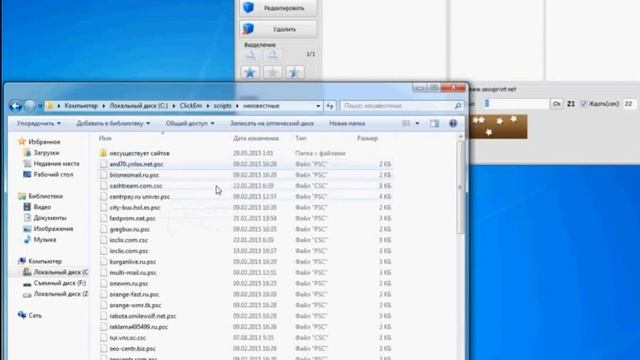
Task: Navigate to the 'scripts' breadcrumb segment
Action: point(222,106)
